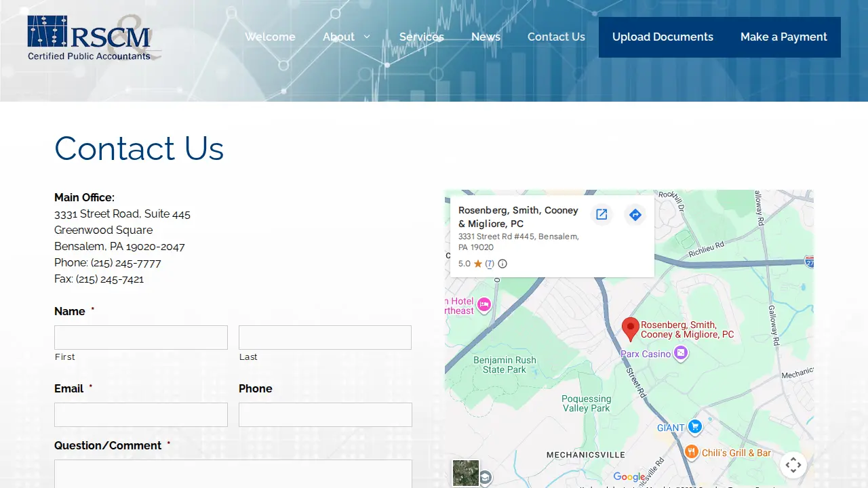Open the News page
The height and width of the screenshot is (488, 868).
click(486, 37)
